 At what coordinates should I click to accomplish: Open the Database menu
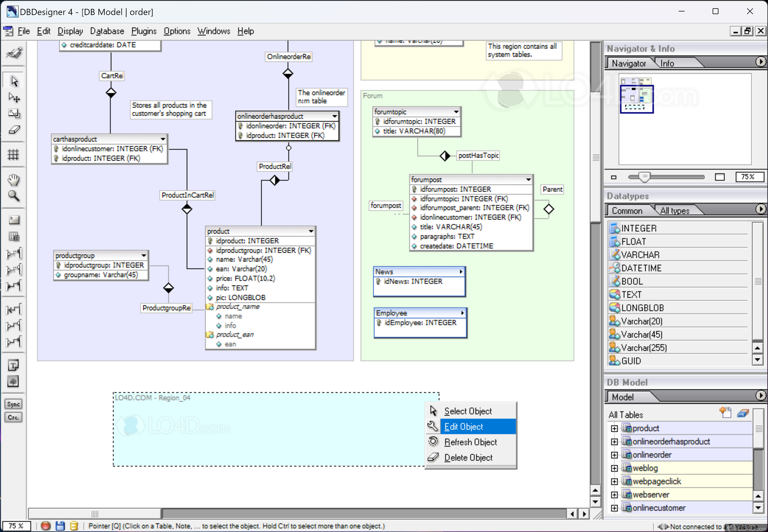pyautogui.click(x=107, y=31)
